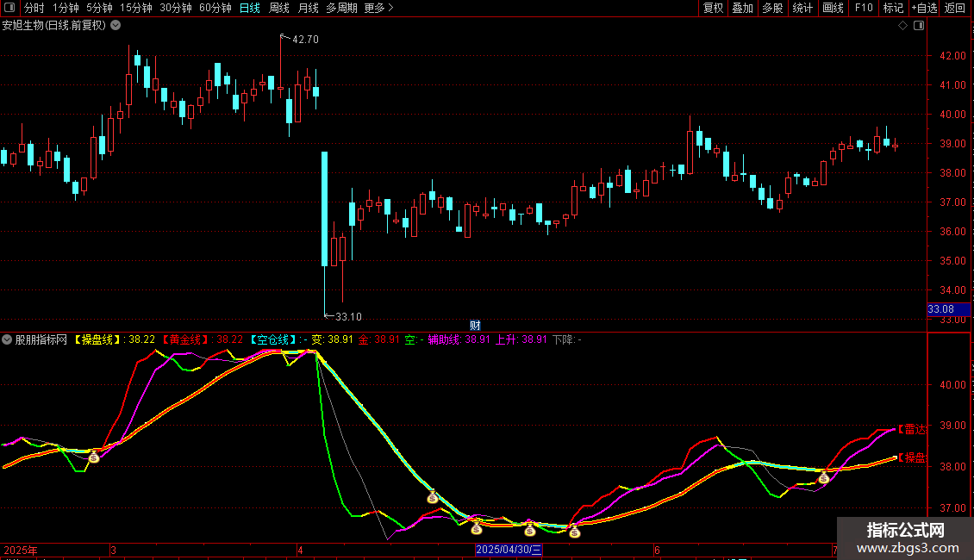The image size is (974, 560).
Task: Select the 15分钟 period tab
Action: (x=135, y=8)
